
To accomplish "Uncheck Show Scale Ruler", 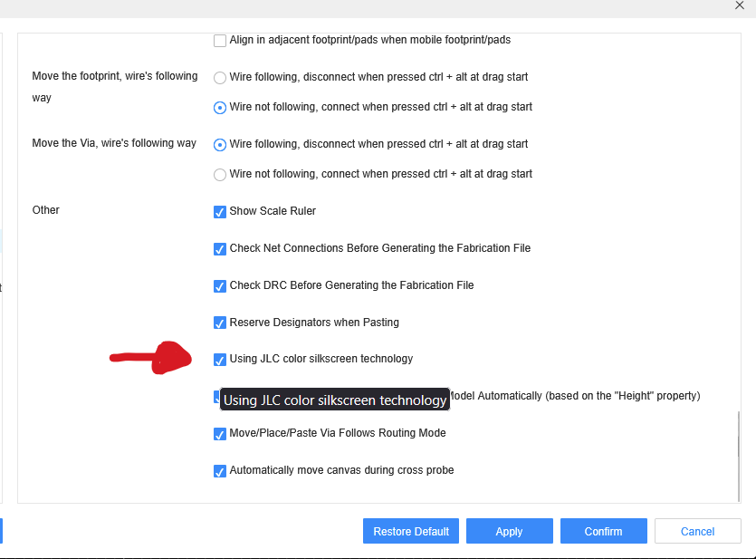I will [x=220, y=212].
